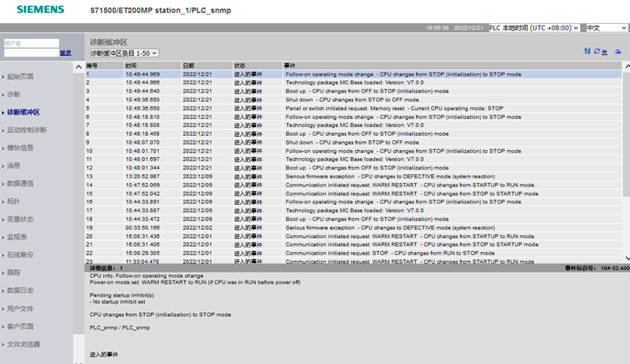Click the sidebar scroll-up arrow
Viewport: 630px width, 364px height.
78,67
